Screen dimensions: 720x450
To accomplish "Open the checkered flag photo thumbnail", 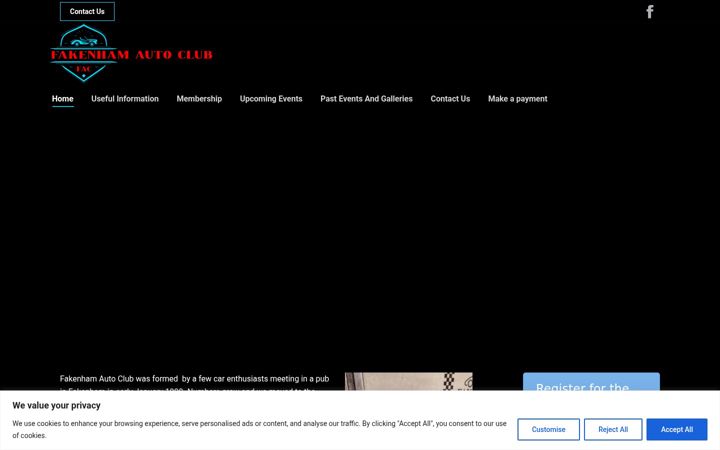I will point(409,382).
